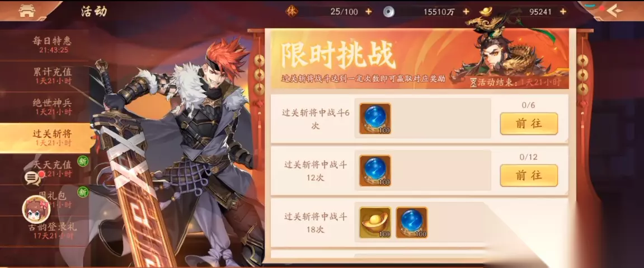Click 前往 for the 6-battle task
Image resolution: width=644 pixels, height=268 pixels.
[x=529, y=124]
